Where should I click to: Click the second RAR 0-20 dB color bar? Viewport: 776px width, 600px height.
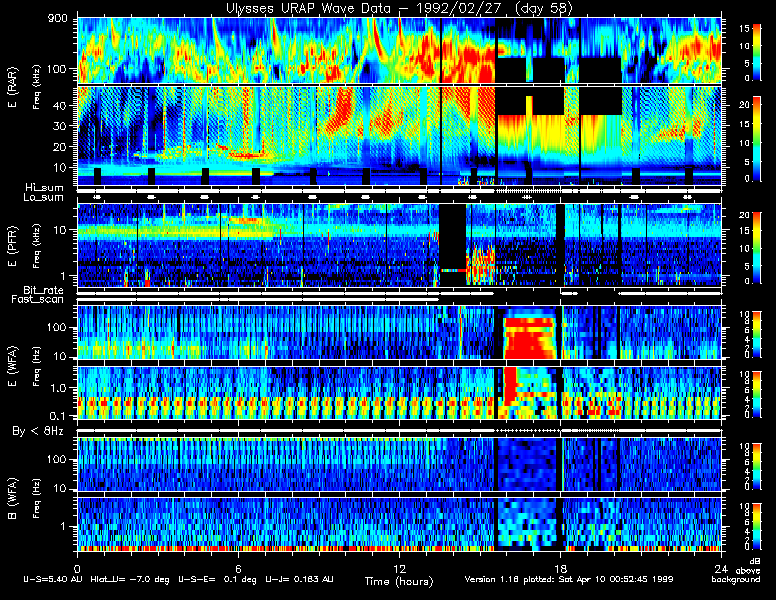757,139
